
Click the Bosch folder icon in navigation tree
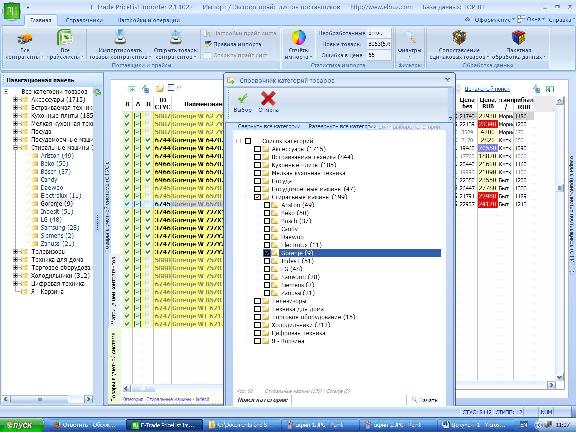click(x=35, y=172)
